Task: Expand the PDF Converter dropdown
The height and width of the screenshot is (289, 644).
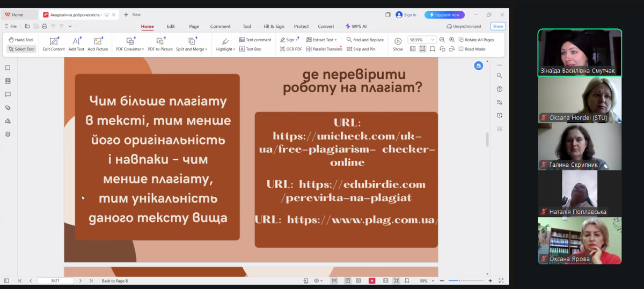Action: 130,49
